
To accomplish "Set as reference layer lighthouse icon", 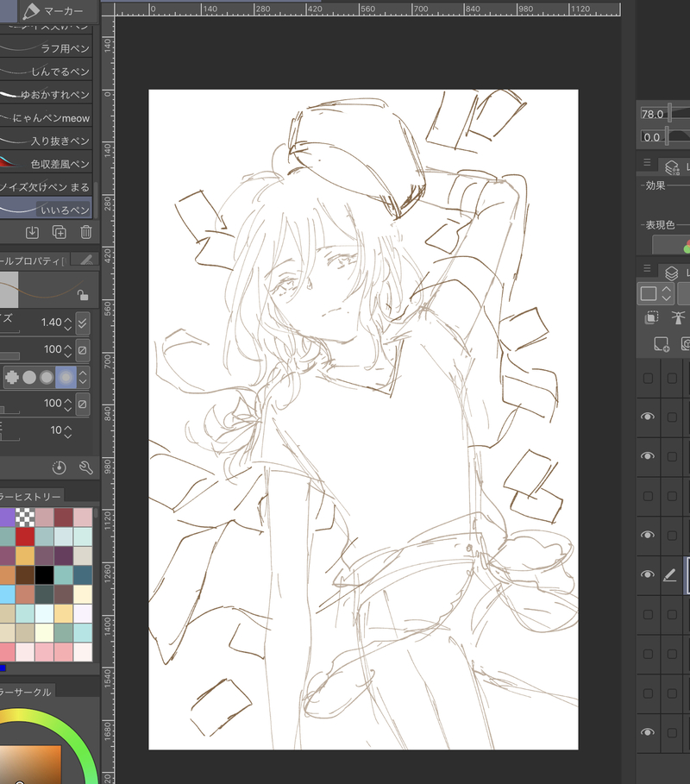I will [678, 317].
